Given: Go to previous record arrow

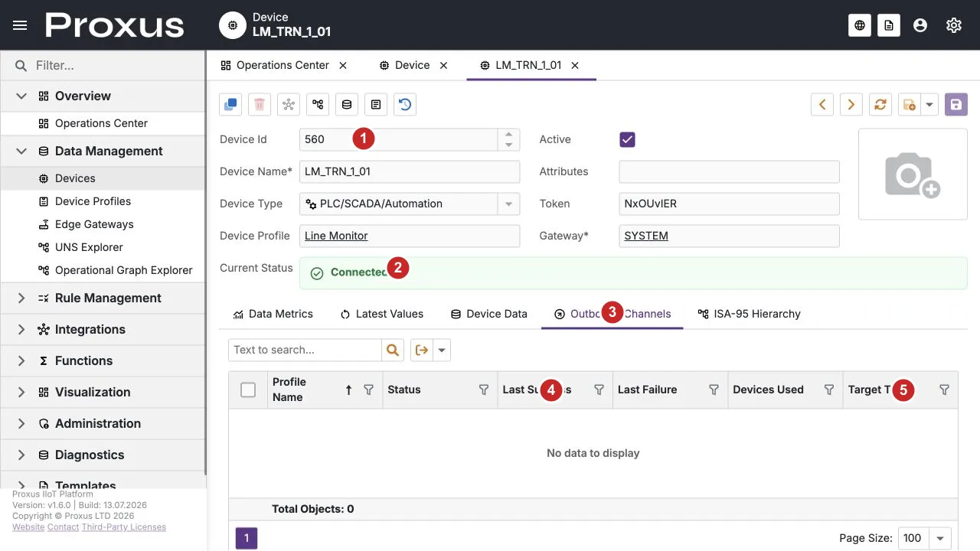Looking at the screenshot, I should (822, 104).
